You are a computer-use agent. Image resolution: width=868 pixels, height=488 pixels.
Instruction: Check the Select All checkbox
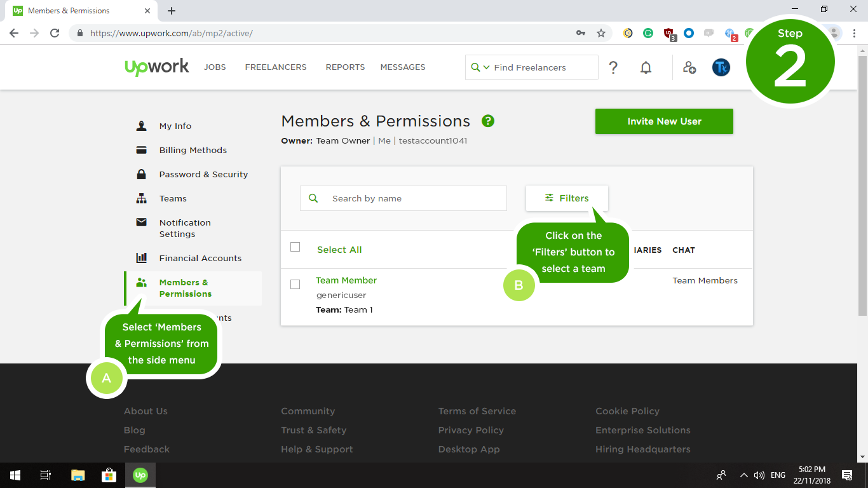295,247
